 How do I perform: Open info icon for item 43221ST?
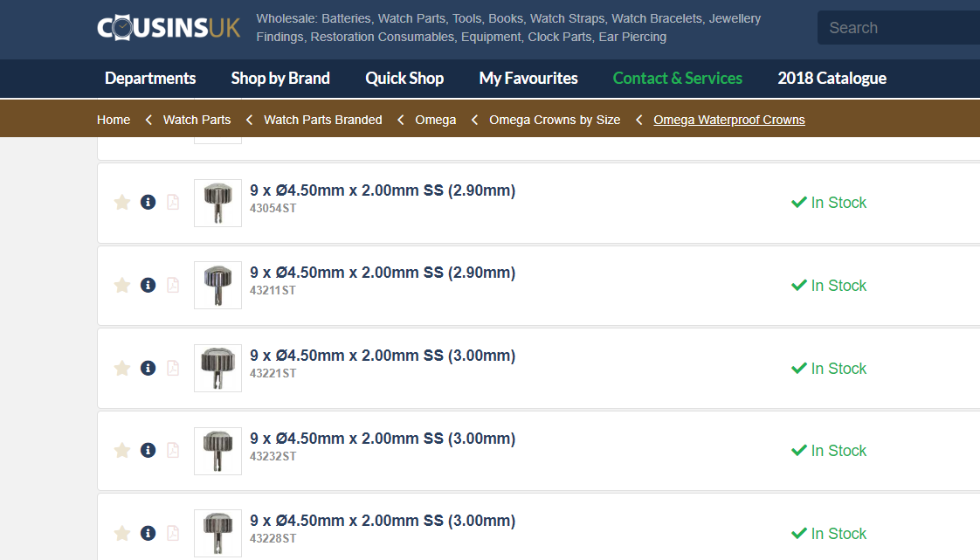point(148,368)
